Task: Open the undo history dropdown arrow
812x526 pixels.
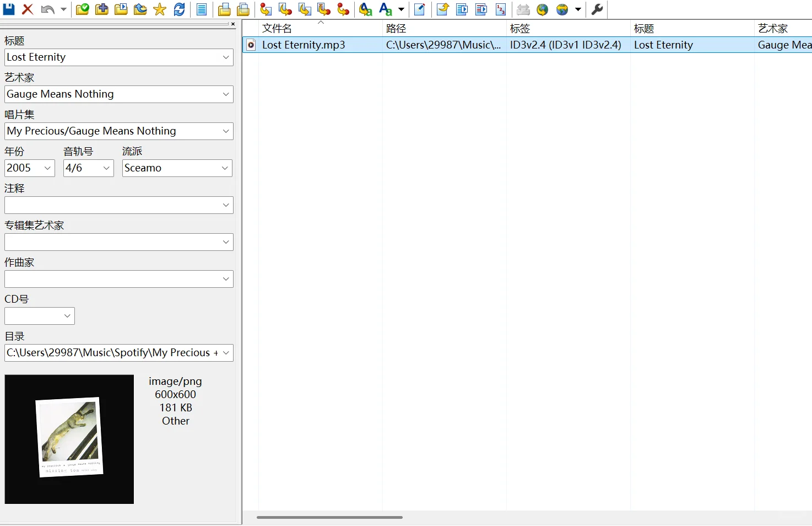Action: click(63, 9)
